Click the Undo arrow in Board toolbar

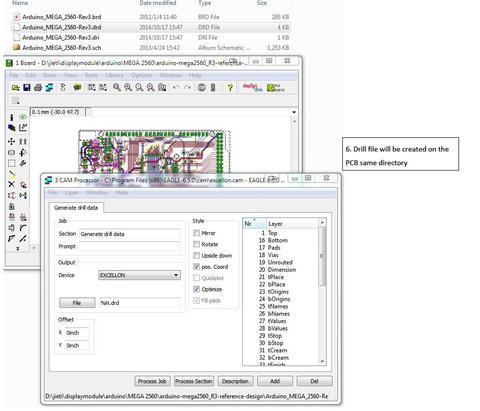[x=176, y=88]
